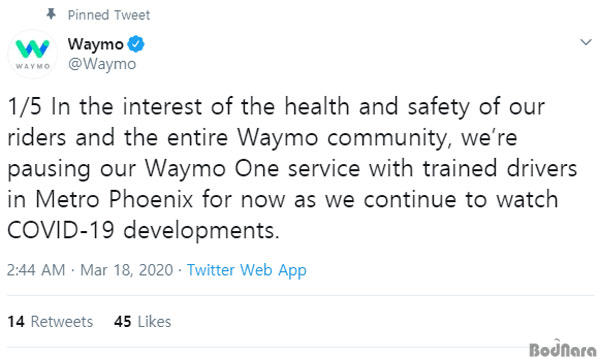The image size is (600, 360).
Task: Open the Waymo display name link
Action: point(96,44)
